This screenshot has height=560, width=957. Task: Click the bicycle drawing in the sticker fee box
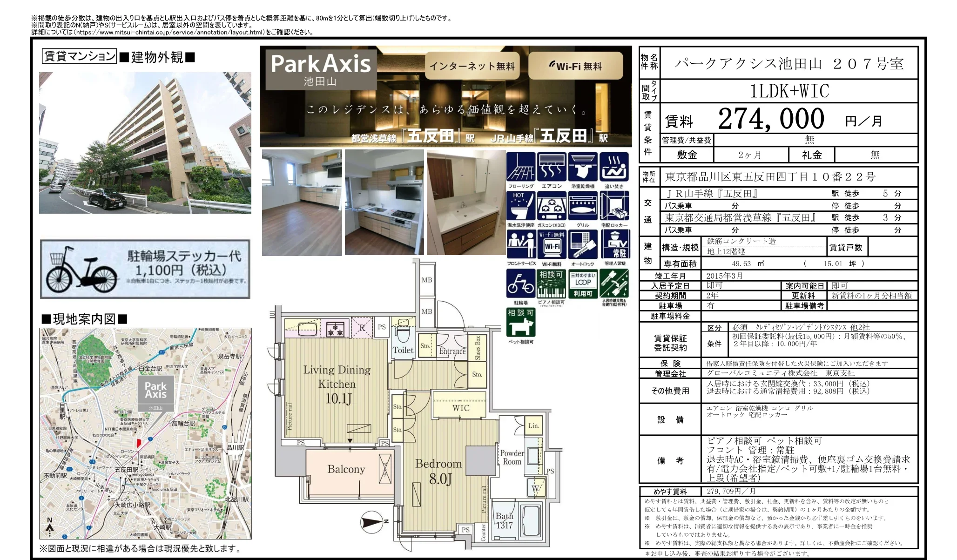(82, 270)
